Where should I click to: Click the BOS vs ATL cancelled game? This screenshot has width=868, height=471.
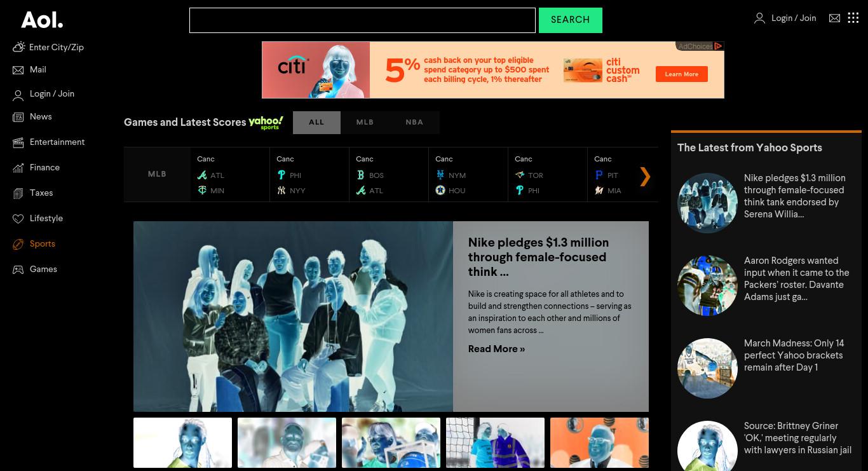pyautogui.click(x=389, y=175)
